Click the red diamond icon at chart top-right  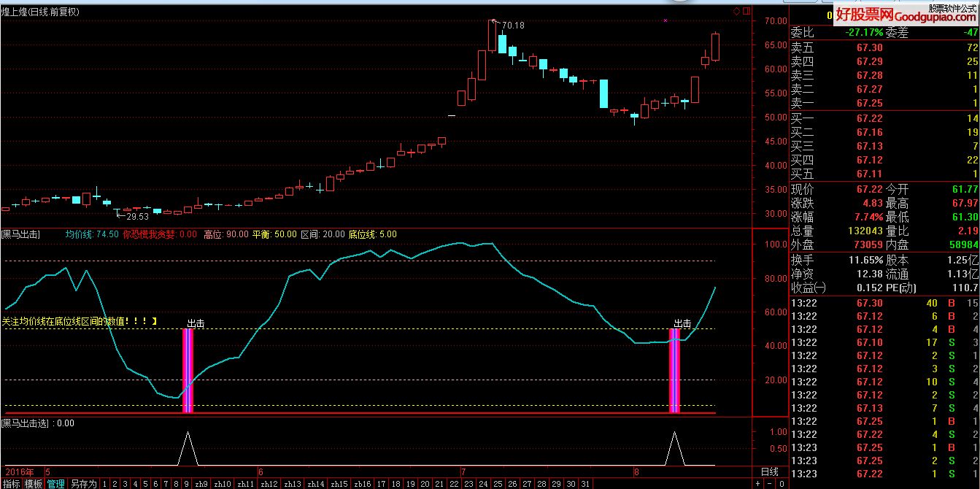[x=736, y=11]
